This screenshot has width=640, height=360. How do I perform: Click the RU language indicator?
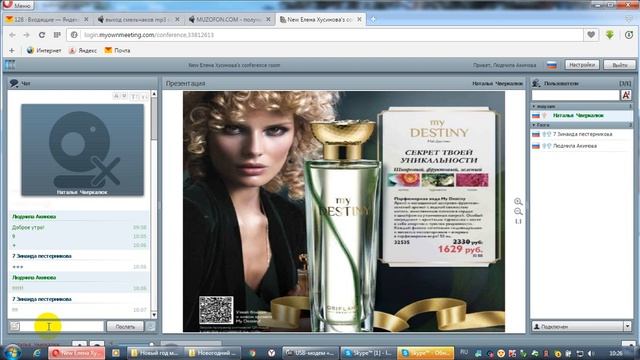click(464, 352)
